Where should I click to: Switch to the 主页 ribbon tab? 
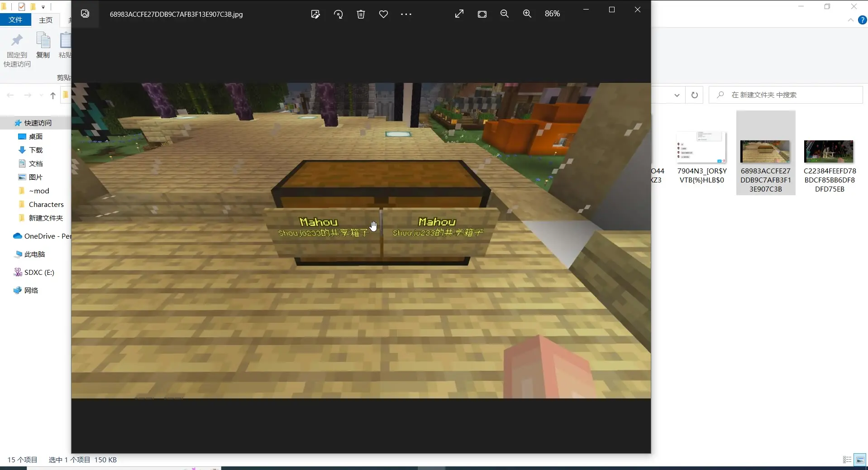click(46, 20)
